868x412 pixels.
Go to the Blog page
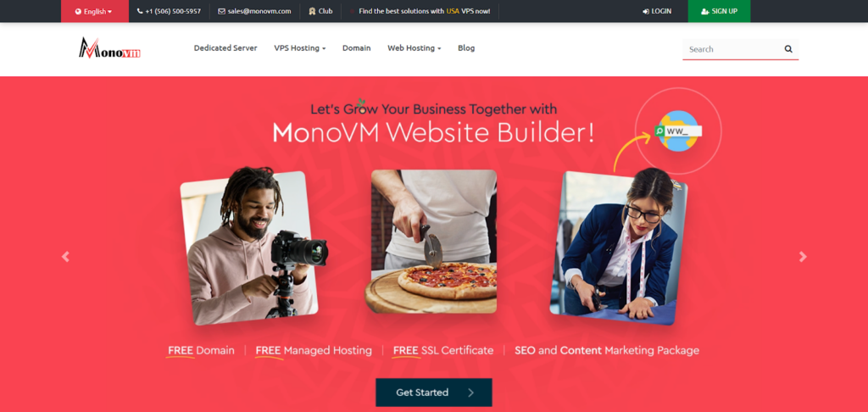(x=466, y=48)
